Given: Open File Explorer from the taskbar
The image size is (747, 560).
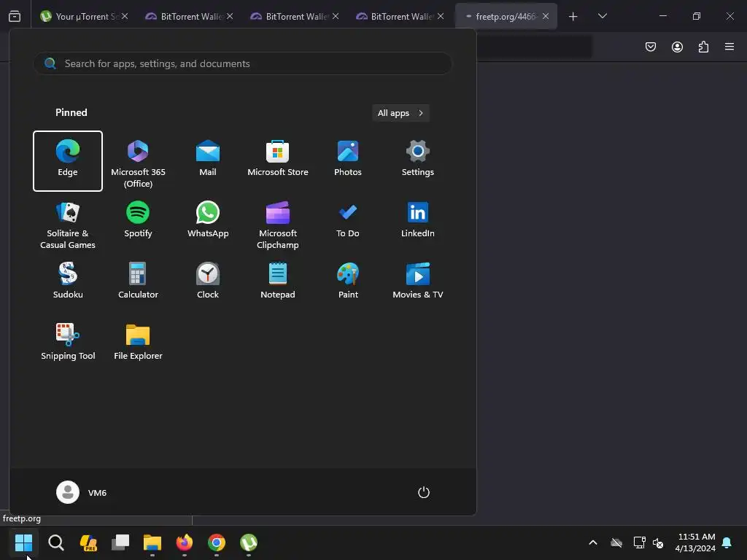Looking at the screenshot, I should [x=152, y=542].
